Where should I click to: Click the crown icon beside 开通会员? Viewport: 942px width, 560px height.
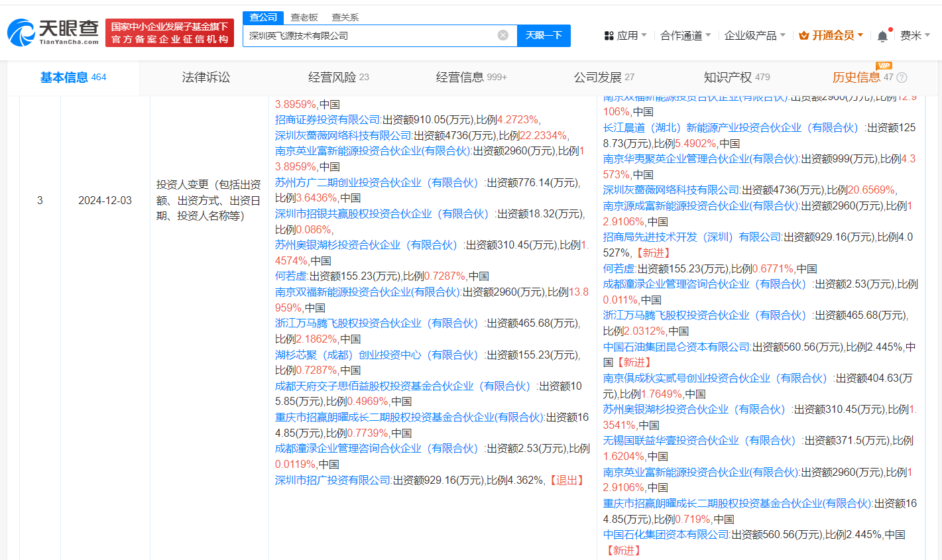tap(803, 36)
